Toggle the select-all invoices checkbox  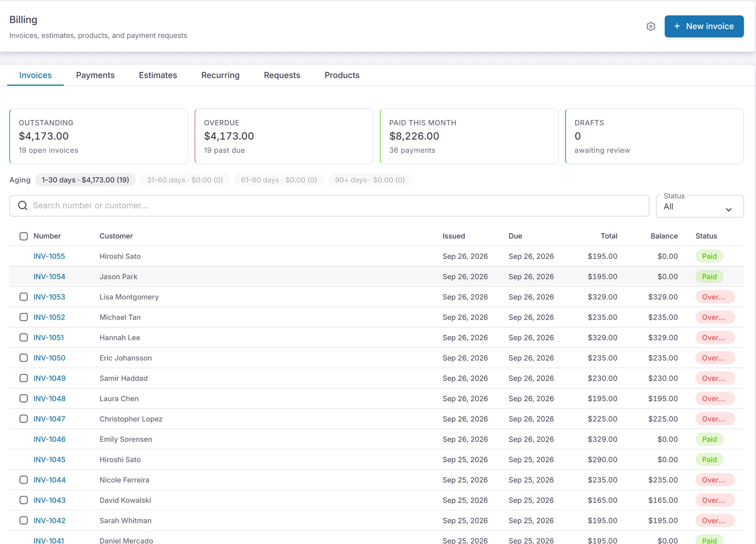(x=24, y=236)
